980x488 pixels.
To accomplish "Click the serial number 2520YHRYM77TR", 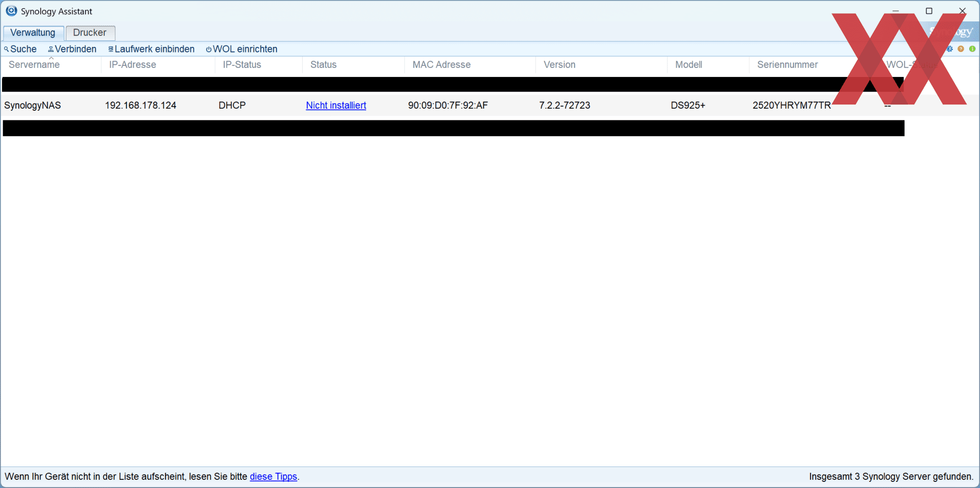I will pyautogui.click(x=792, y=106).
